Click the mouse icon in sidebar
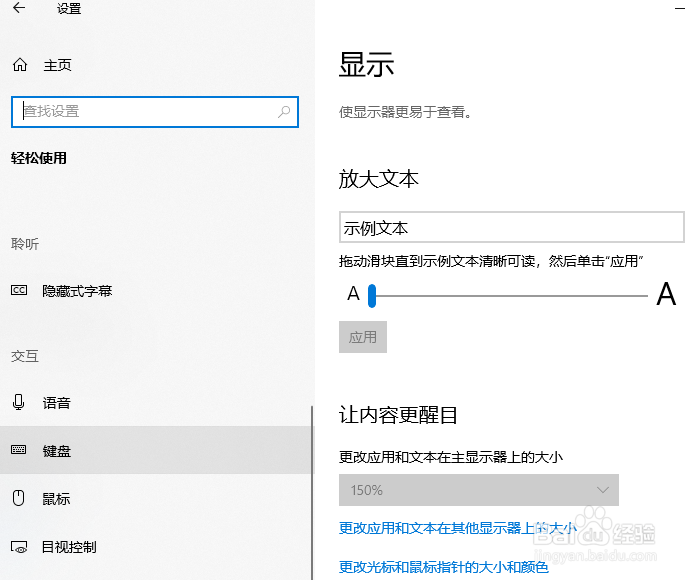Screen dimensions: 695x580 tap(19, 498)
